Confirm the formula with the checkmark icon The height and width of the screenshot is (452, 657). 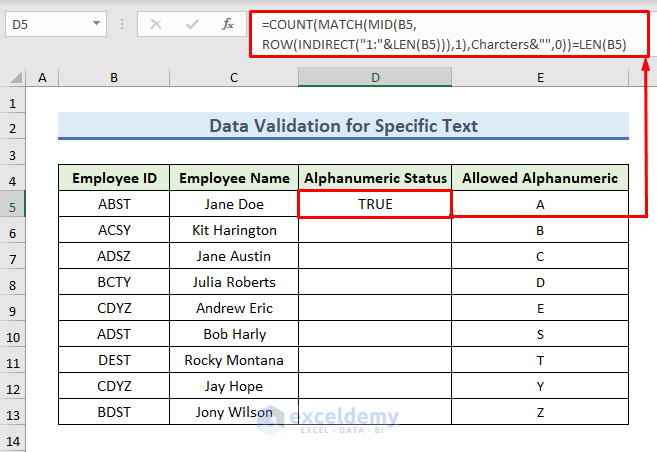(x=191, y=23)
